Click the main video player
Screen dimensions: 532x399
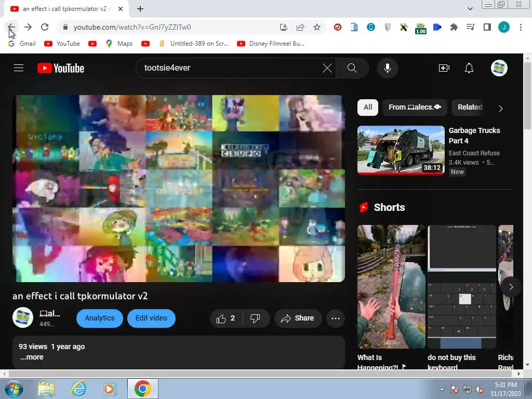coord(179,188)
